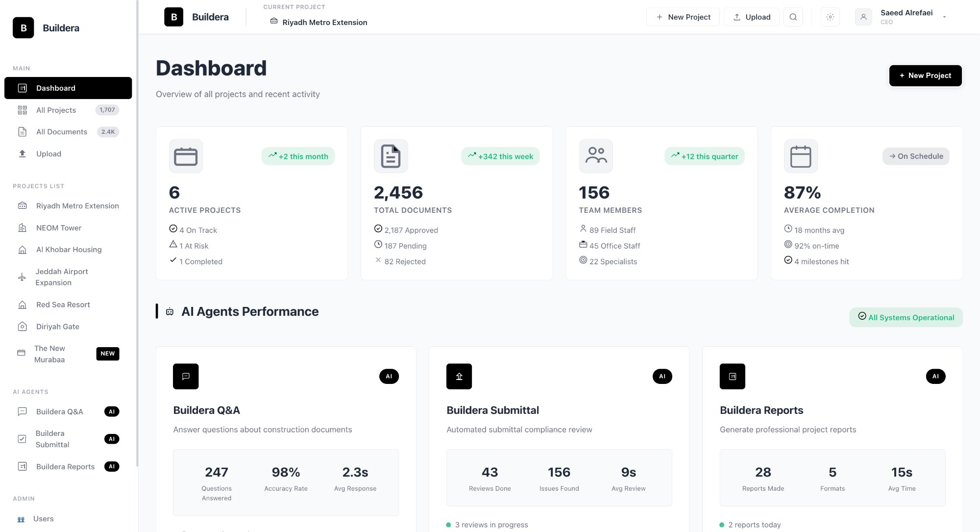Open the current project selector Riyadh Metro Extension
This screenshot has width=980, height=532.
coord(319,22)
